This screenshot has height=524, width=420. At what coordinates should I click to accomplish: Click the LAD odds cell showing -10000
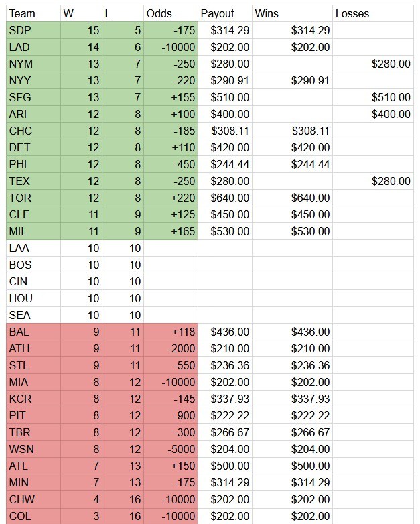click(171, 48)
